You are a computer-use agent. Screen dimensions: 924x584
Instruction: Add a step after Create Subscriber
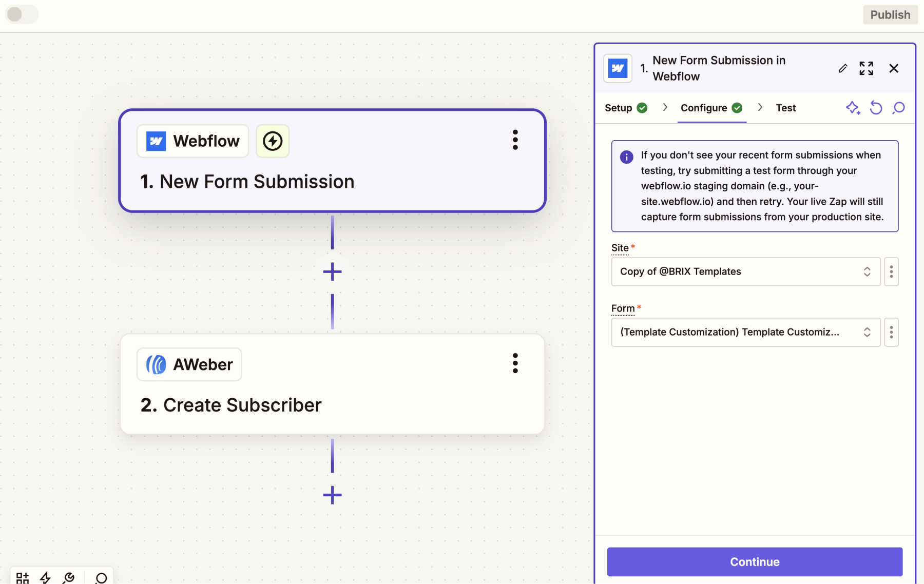click(x=332, y=495)
